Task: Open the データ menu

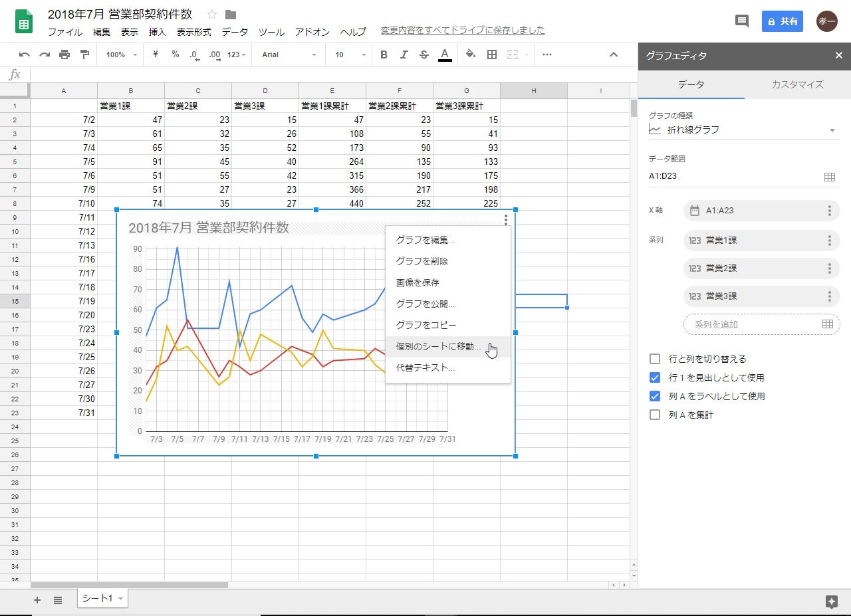Action: coord(235,32)
